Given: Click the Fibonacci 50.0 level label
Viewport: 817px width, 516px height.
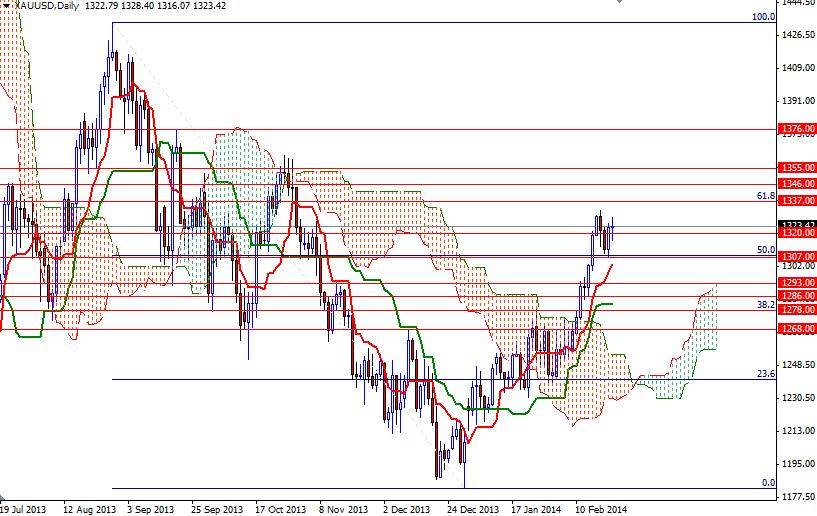Looking at the screenshot, I should click(765, 250).
